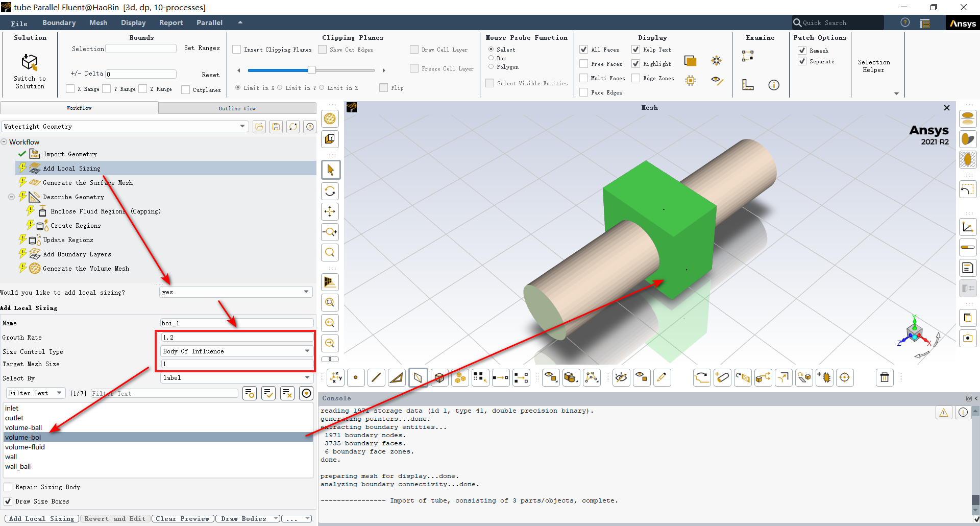Click the axis plot icon at right sidebar
980x526 pixels.
pyautogui.click(x=968, y=227)
